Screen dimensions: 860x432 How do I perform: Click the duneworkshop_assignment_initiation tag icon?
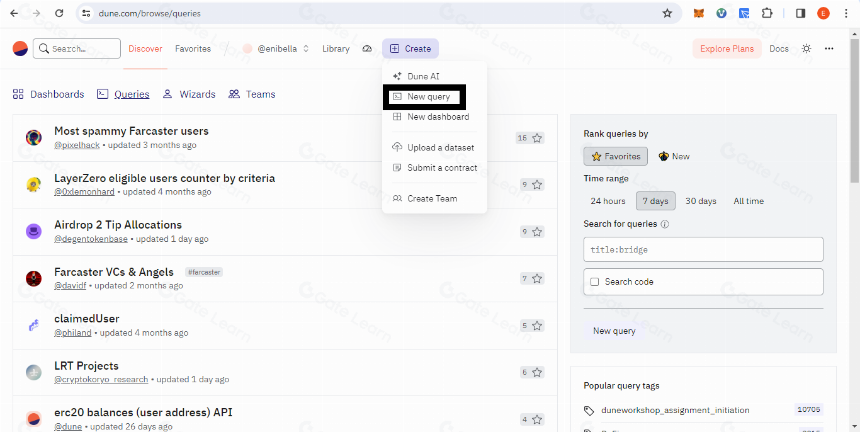[x=589, y=410]
